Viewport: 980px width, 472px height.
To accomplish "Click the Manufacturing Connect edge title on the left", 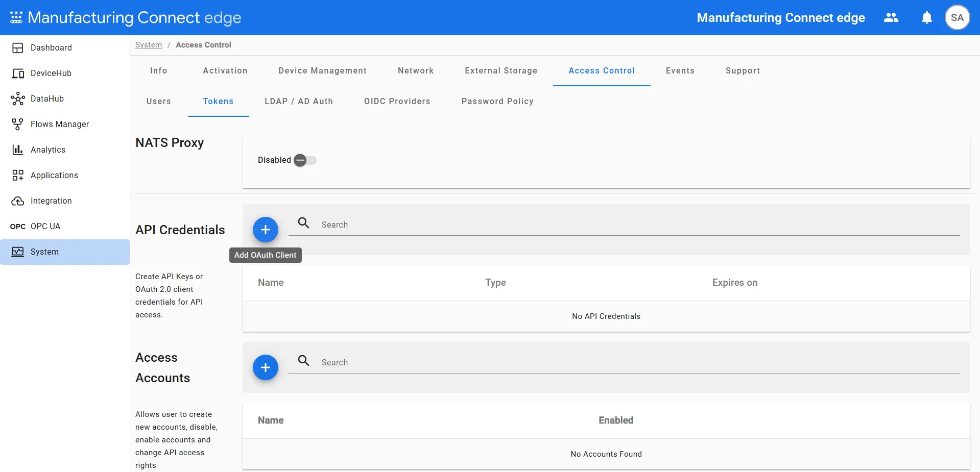I will click(134, 18).
